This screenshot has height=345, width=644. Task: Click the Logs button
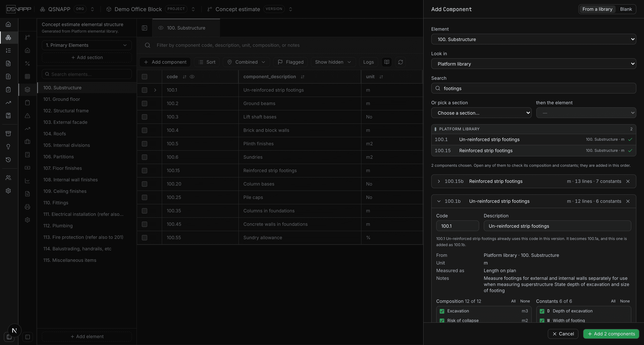point(368,62)
